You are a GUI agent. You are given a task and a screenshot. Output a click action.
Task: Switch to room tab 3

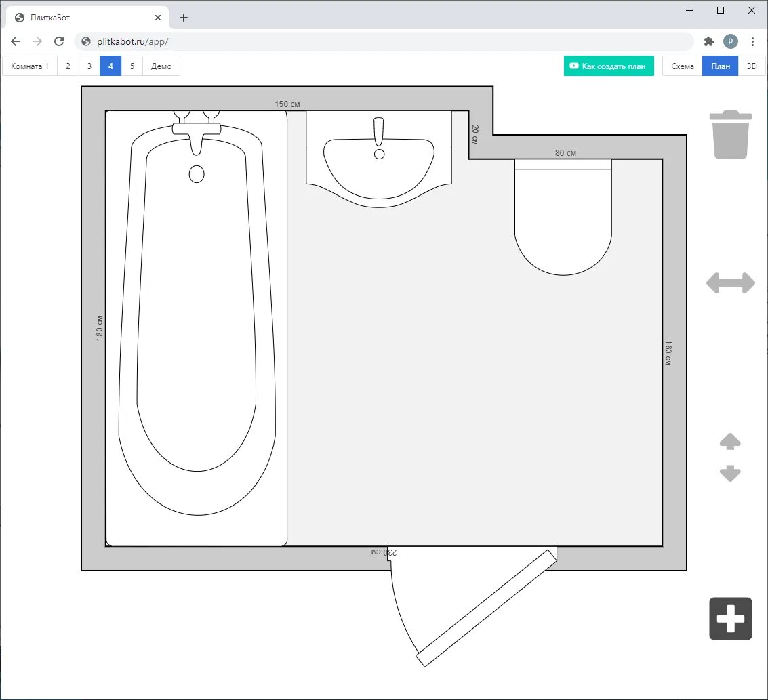click(89, 66)
